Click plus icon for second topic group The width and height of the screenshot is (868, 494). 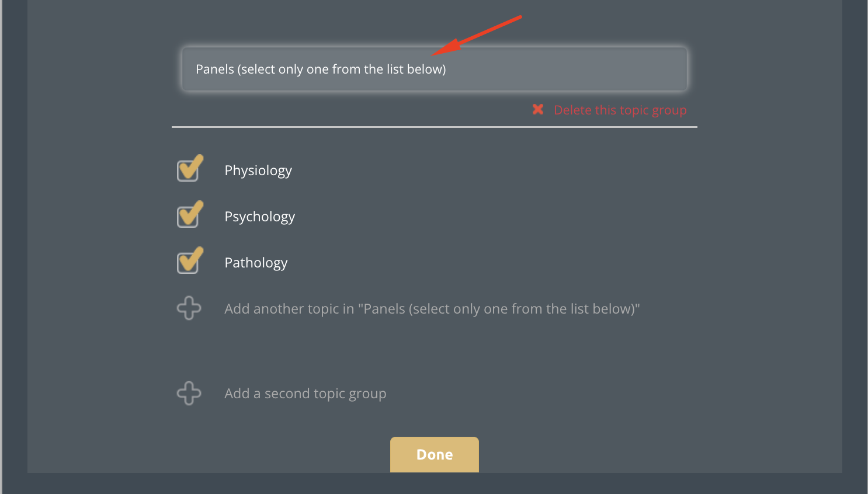tap(189, 393)
